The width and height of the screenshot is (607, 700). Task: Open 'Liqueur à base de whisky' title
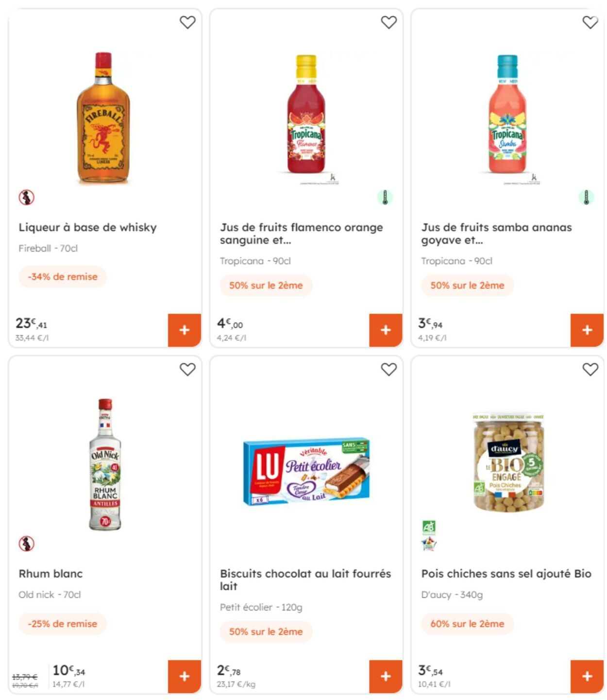click(x=87, y=227)
